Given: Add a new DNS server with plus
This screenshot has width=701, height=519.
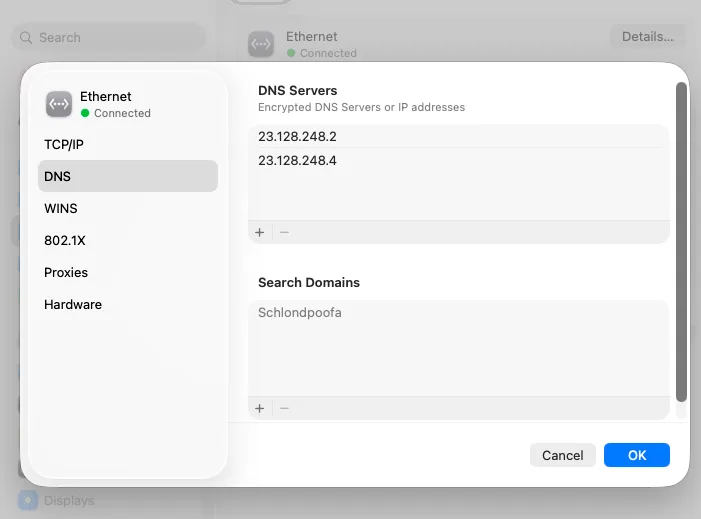Looking at the screenshot, I should [x=260, y=232].
